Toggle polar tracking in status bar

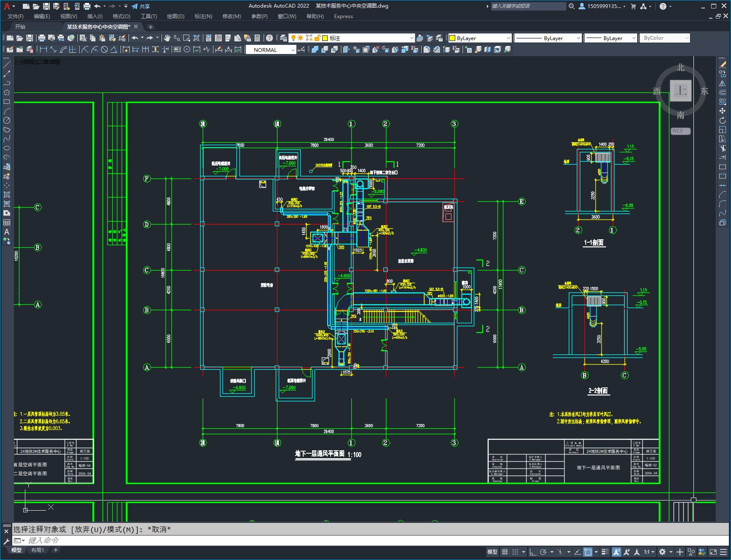pos(543,552)
